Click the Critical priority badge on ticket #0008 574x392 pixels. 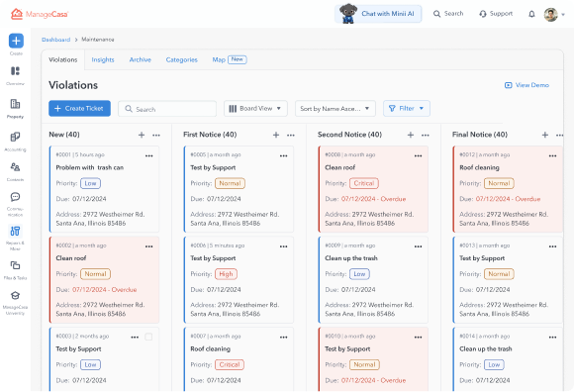[x=364, y=183]
